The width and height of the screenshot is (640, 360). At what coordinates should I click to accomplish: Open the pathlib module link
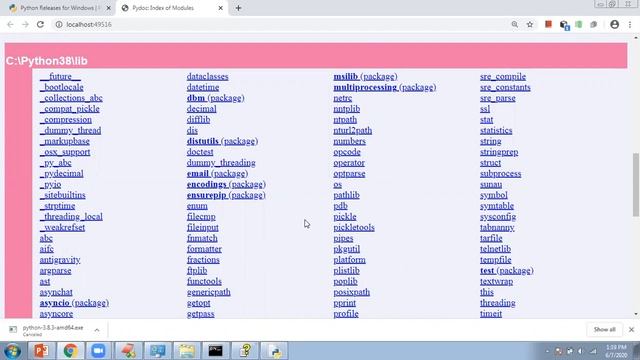[x=347, y=195]
